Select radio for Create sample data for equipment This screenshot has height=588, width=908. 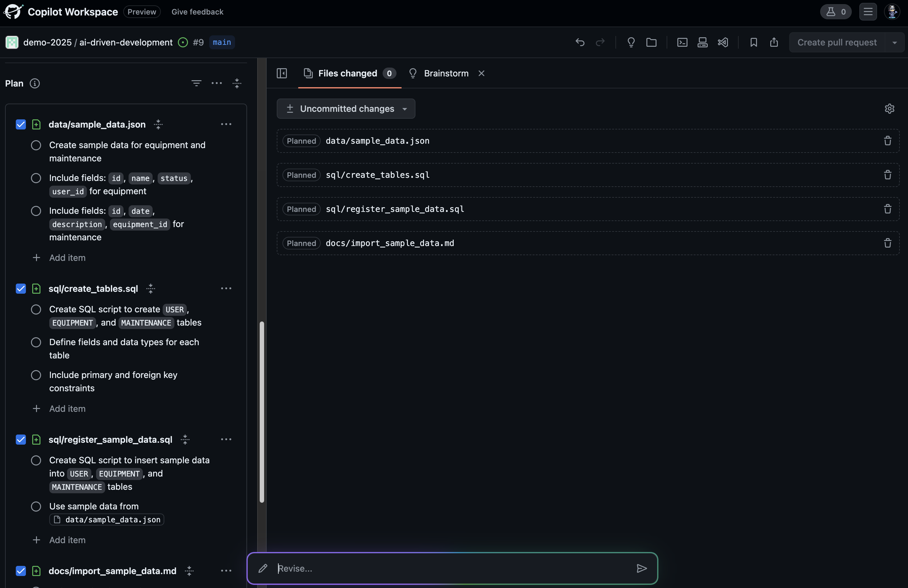point(36,145)
